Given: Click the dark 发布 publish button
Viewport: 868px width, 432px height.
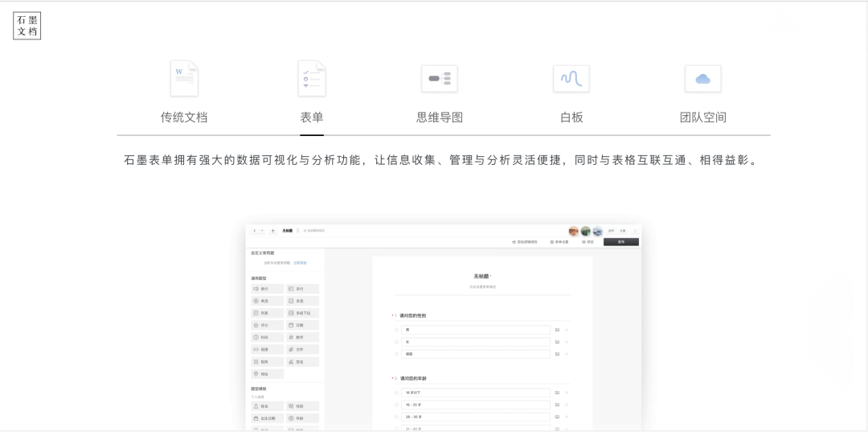Looking at the screenshot, I should [621, 242].
